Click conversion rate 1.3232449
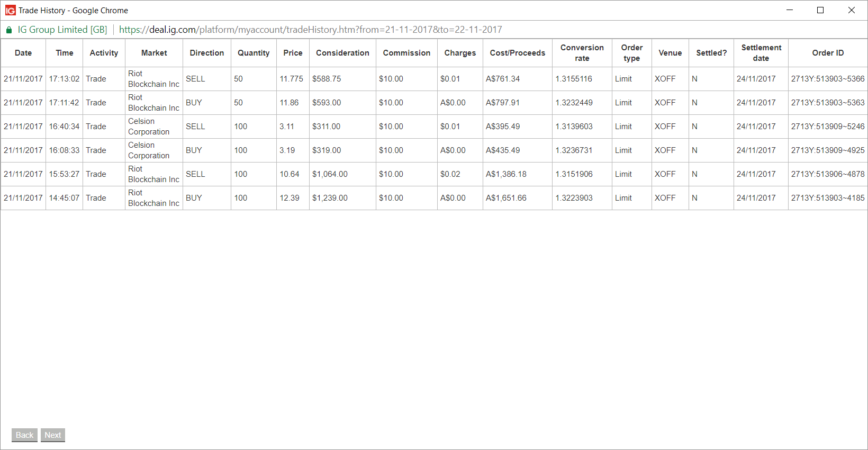868x450 pixels. [x=574, y=103]
